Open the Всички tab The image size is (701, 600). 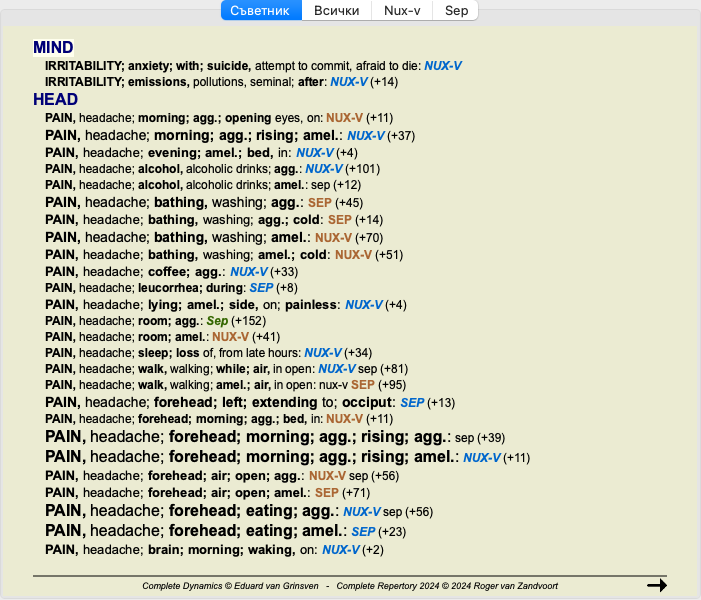click(x=337, y=11)
